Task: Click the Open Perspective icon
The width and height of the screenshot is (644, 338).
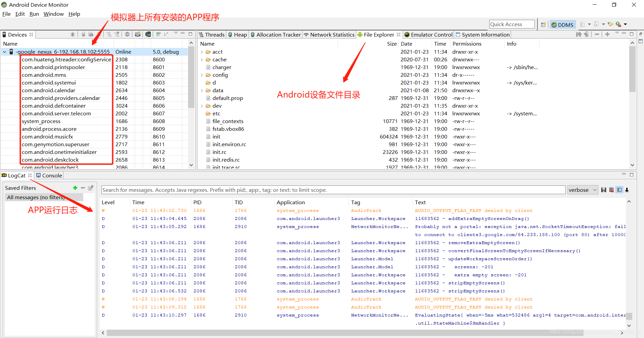Action: point(543,24)
